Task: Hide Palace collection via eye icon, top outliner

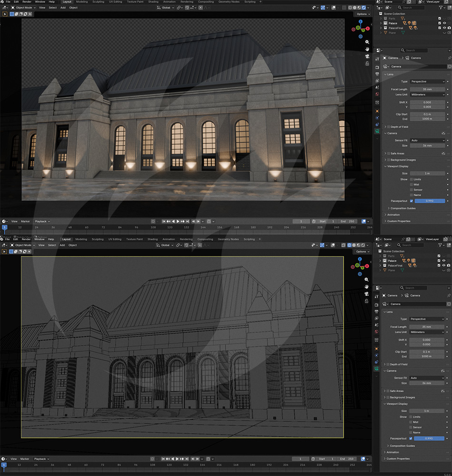Action: pos(444,23)
